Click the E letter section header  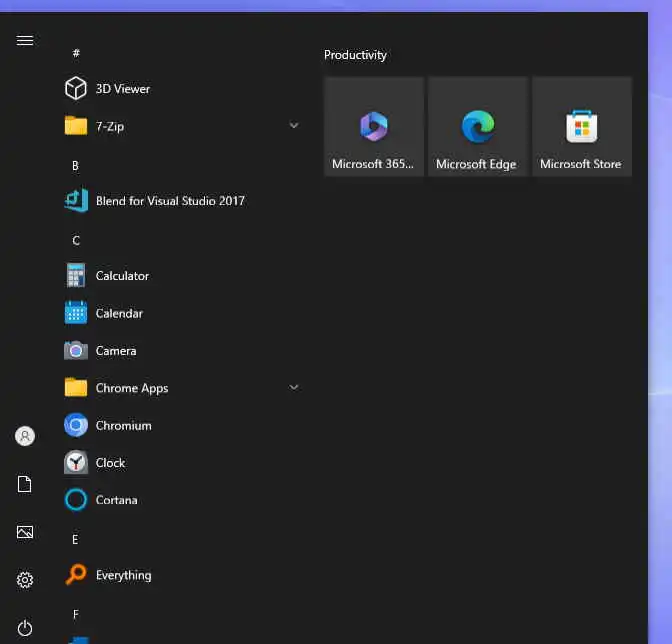[x=75, y=539]
